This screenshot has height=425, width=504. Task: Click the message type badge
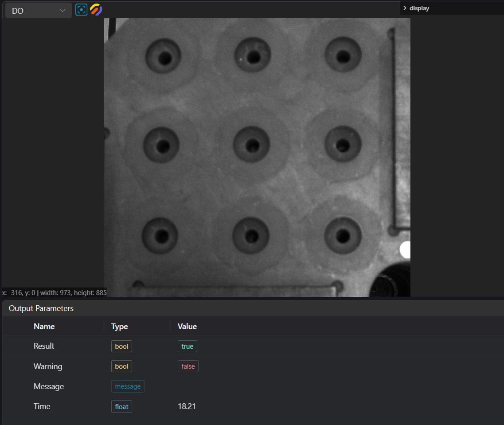(x=128, y=386)
